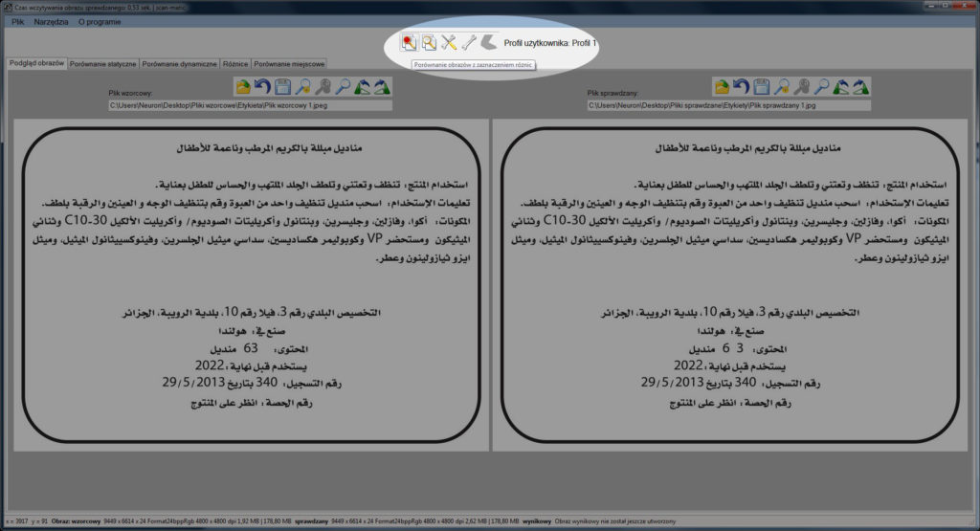Click plain blue magnifier for reference image
980x531 pixels.
tap(343, 87)
